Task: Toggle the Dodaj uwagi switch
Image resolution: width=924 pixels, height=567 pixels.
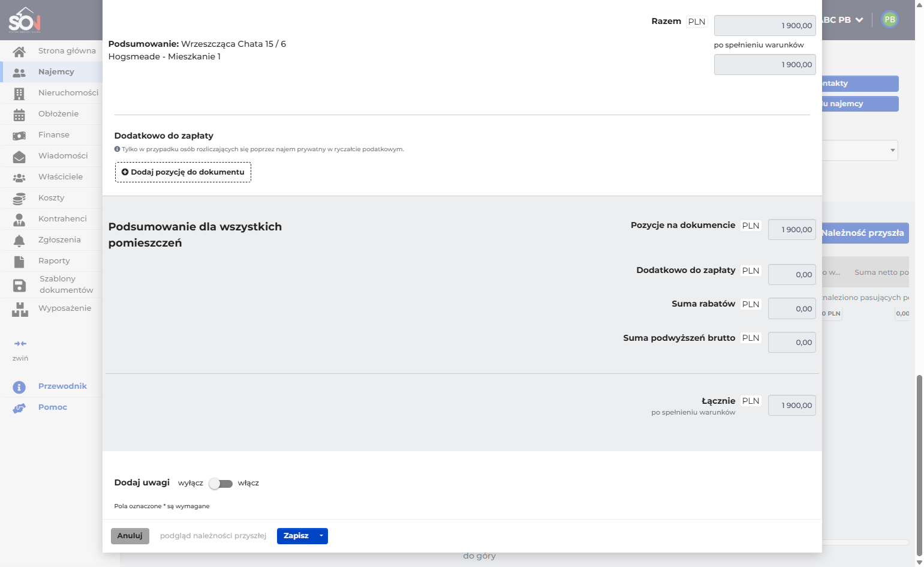Action: click(221, 484)
